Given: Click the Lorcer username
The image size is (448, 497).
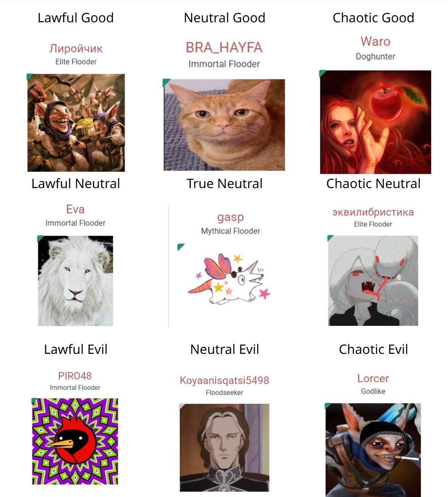Looking at the screenshot, I should click(373, 378).
